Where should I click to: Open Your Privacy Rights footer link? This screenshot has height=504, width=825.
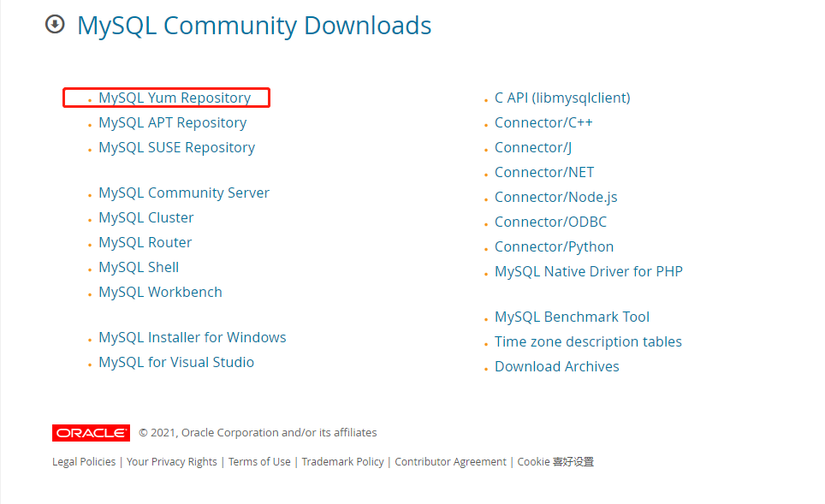(x=171, y=461)
